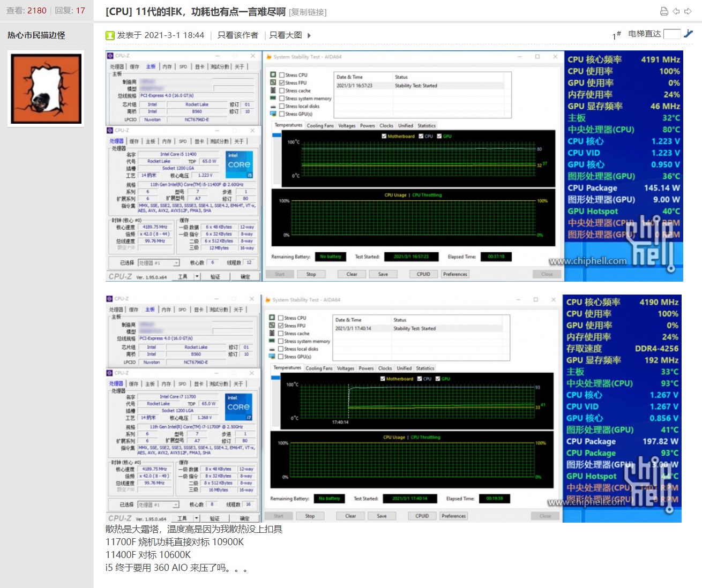
Task: Select the 内存 tab in i7 CPU-Z window
Action: click(166, 384)
